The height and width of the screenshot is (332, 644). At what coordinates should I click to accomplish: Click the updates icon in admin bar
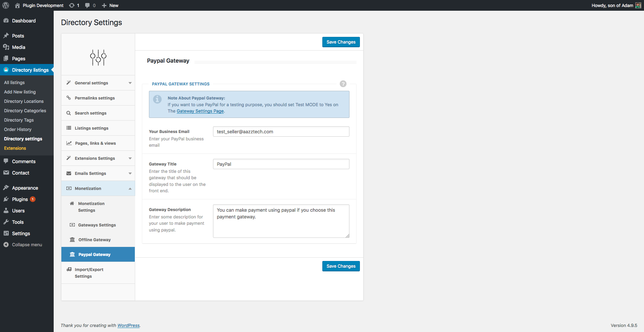pos(72,5)
